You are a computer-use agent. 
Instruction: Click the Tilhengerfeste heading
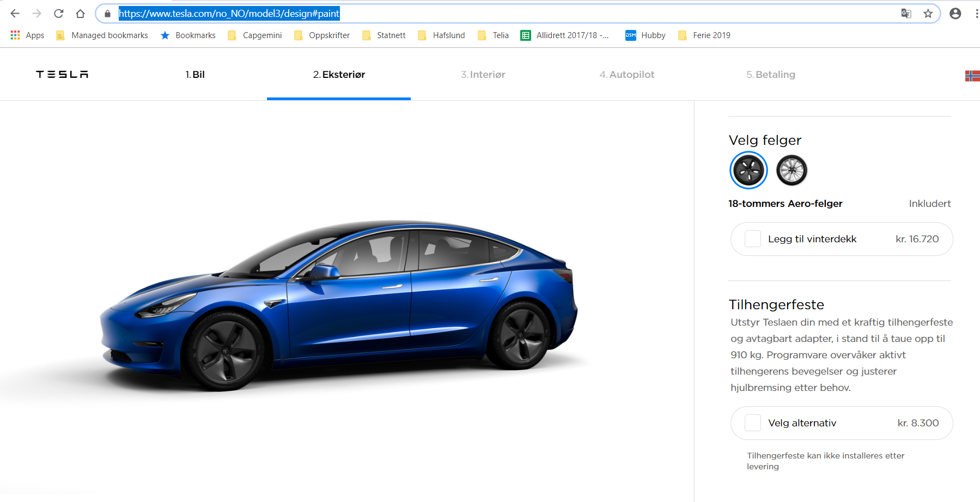(x=776, y=304)
